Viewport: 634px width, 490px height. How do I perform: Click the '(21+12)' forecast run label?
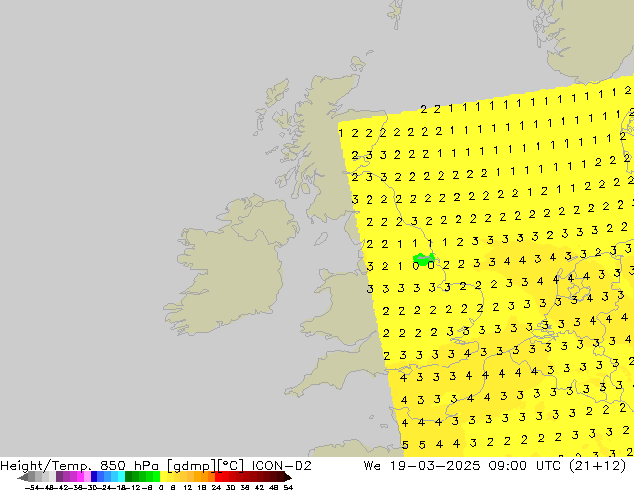click(598, 466)
